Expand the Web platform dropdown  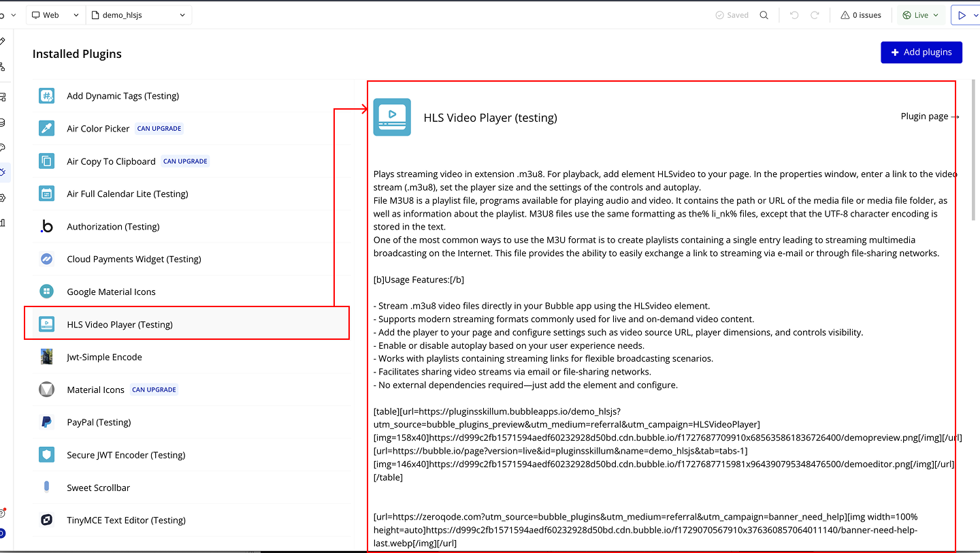55,15
